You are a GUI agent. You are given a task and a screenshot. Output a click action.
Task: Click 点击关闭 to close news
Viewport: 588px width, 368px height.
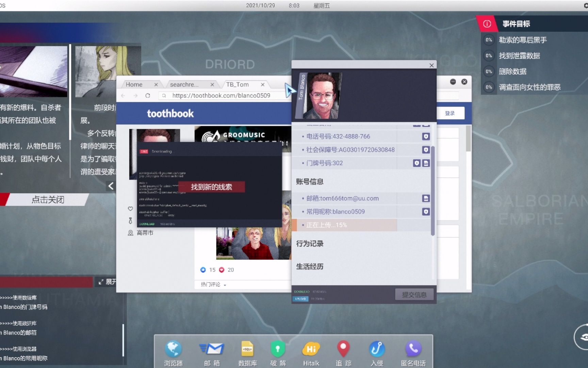pos(48,200)
